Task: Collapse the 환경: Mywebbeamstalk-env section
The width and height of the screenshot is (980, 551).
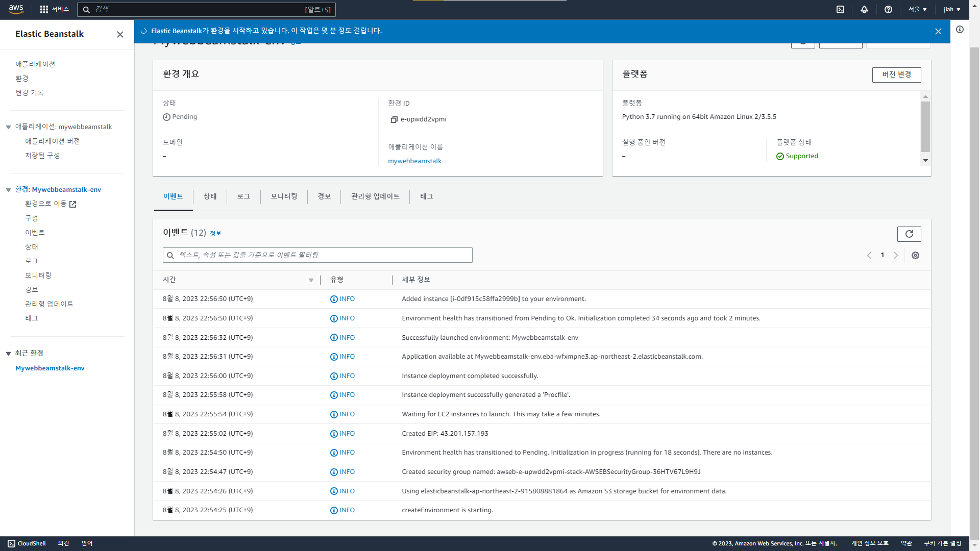Action: 8,190
